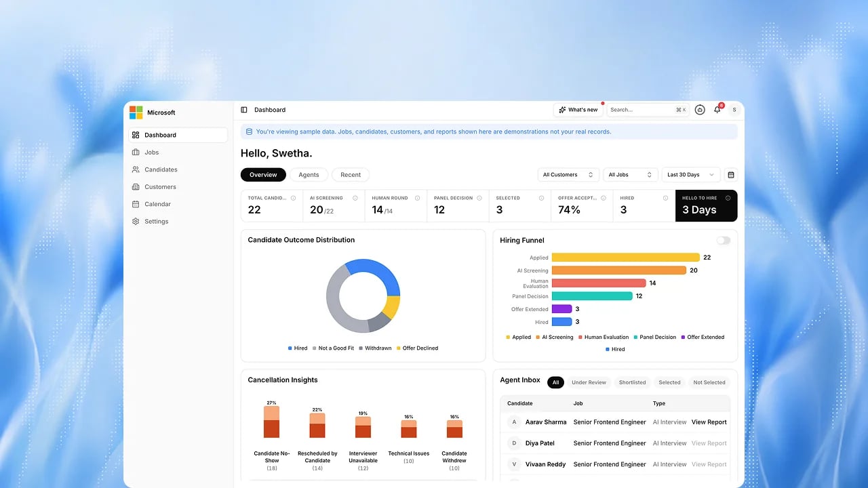Toggle AI Screening legend in Hiring Funnel
This screenshot has height=488, width=868.
pyautogui.click(x=555, y=337)
